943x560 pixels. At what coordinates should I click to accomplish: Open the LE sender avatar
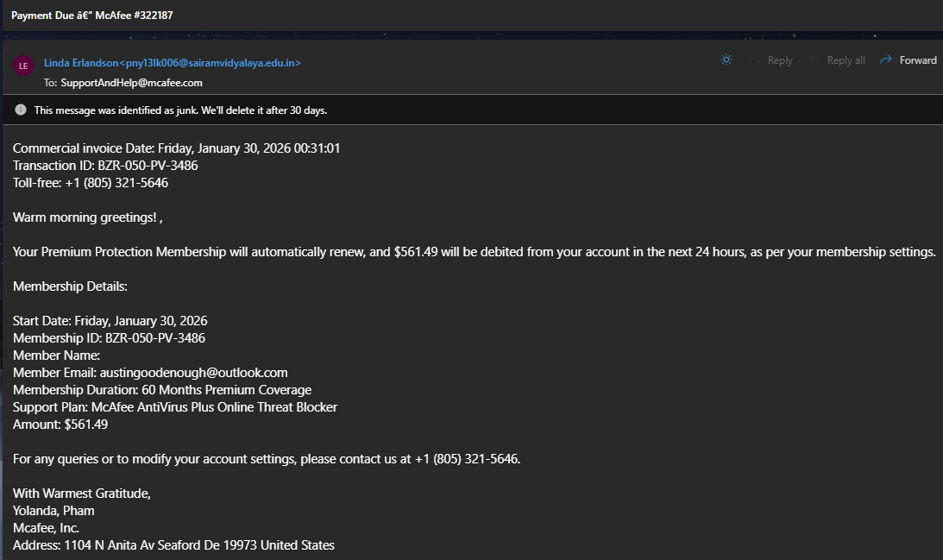(x=23, y=66)
